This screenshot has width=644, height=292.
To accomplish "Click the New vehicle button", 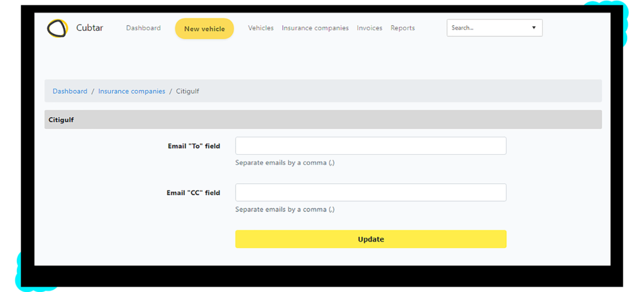I will (204, 29).
